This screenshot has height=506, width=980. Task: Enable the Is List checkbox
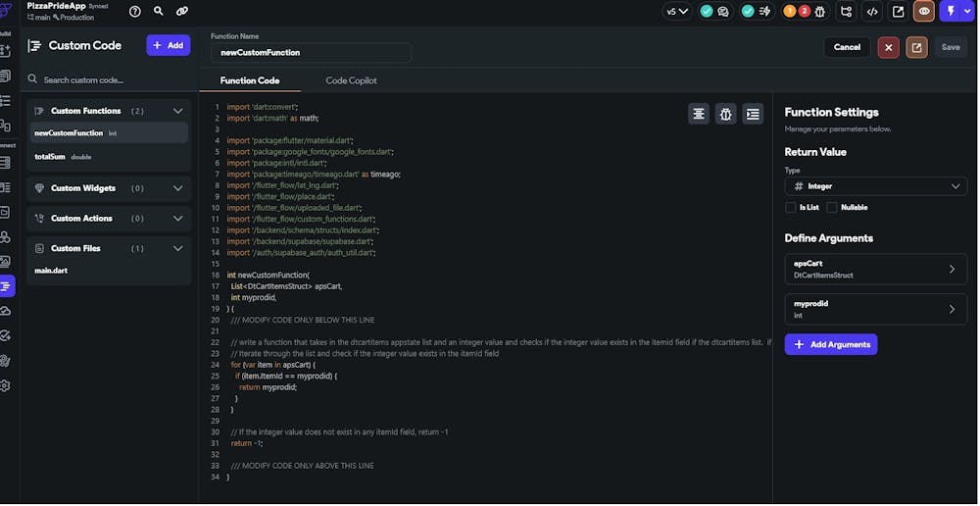point(791,208)
